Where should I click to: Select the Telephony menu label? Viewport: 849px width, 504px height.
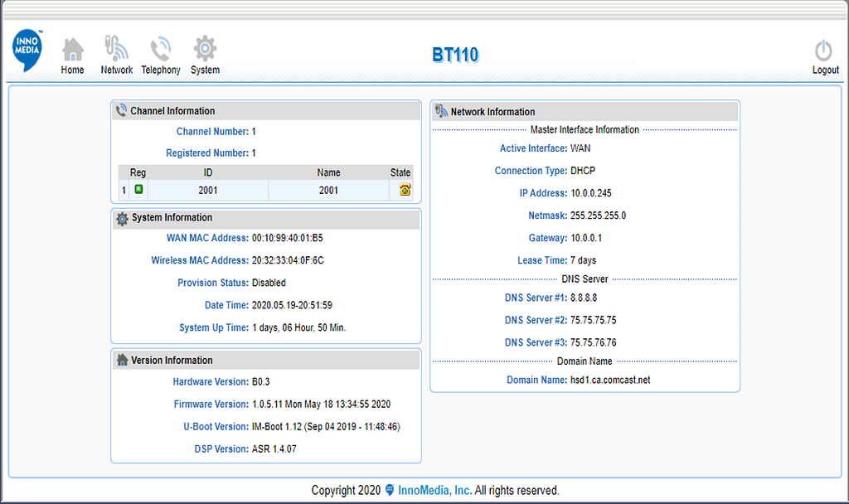pos(161,70)
